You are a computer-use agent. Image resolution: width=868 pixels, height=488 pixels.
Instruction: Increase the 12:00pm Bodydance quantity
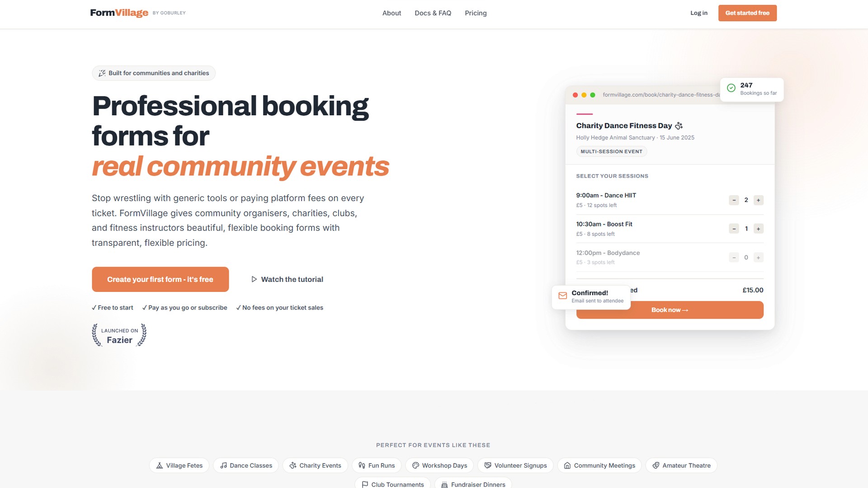pos(758,258)
